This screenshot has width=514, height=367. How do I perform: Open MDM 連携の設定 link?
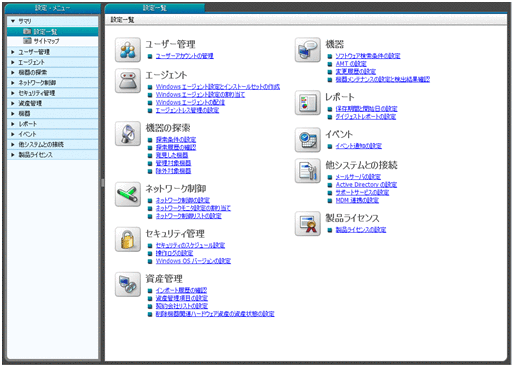tap(357, 200)
